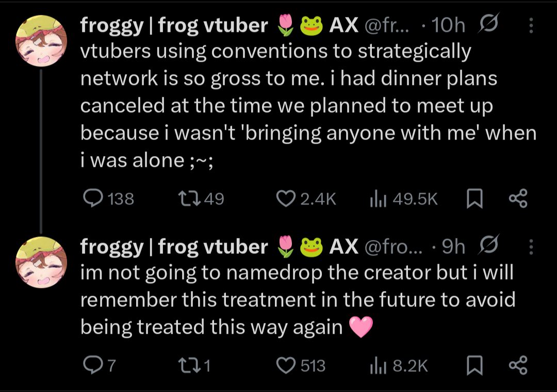Retweet the first tweet with 49 reposts
The image size is (557, 392).
[x=185, y=199]
